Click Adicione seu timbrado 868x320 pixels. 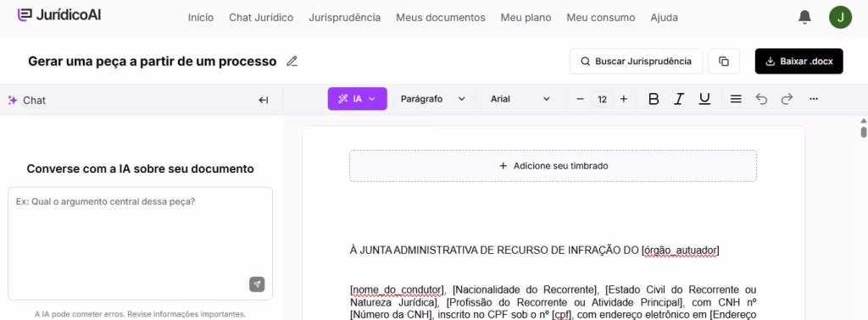553,166
